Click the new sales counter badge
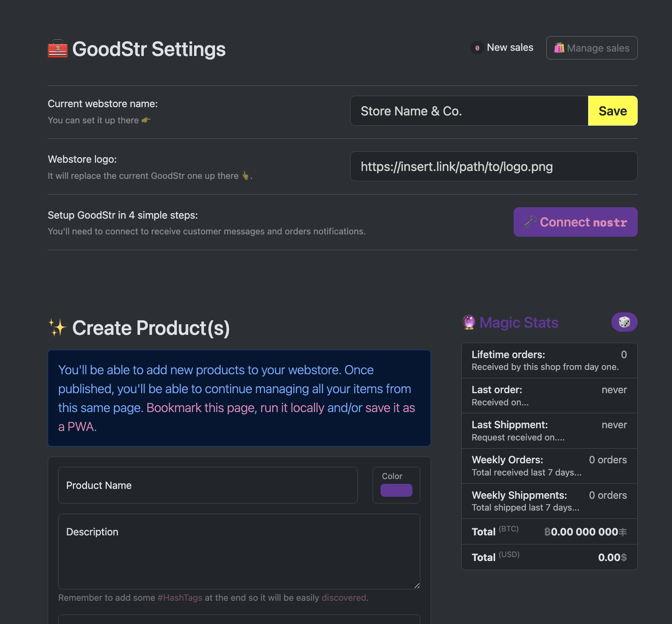The image size is (672, 624). pyautogui.click(x=477, y=48)
